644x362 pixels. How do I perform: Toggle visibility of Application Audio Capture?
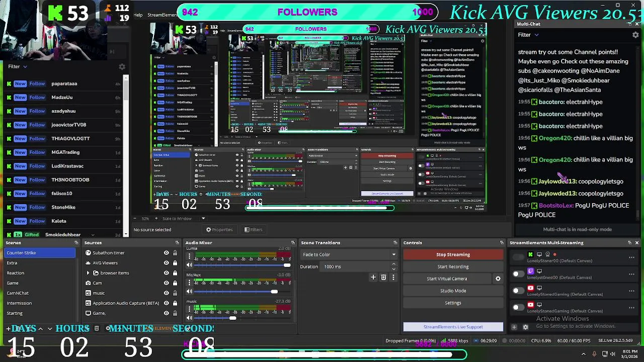click(166, 303)
